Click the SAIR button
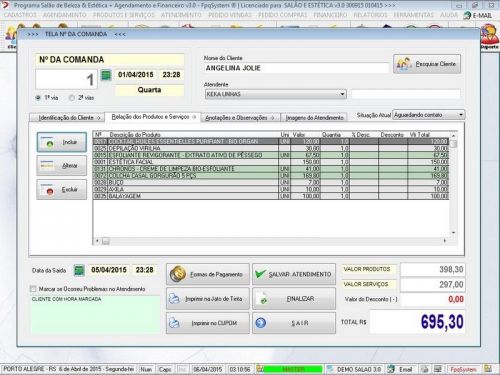500x375 pixels. [294, 323]
